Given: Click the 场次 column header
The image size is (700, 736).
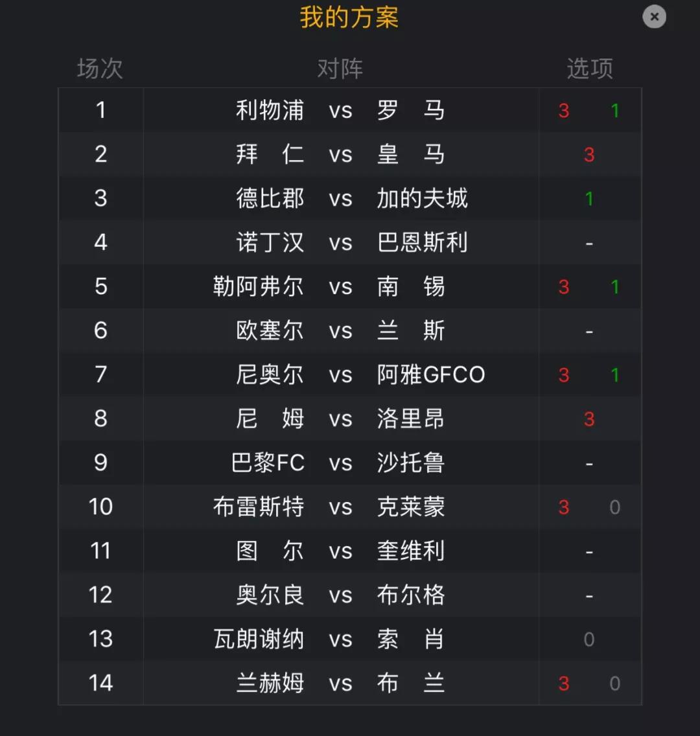Looking at the screenshot, I should (100, 69).
